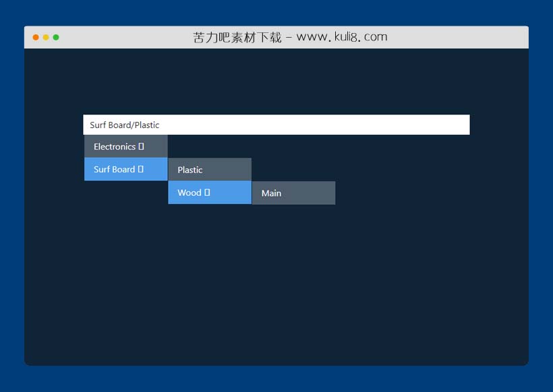
Task: Click the yellow window dot
Action: (46, 37)
